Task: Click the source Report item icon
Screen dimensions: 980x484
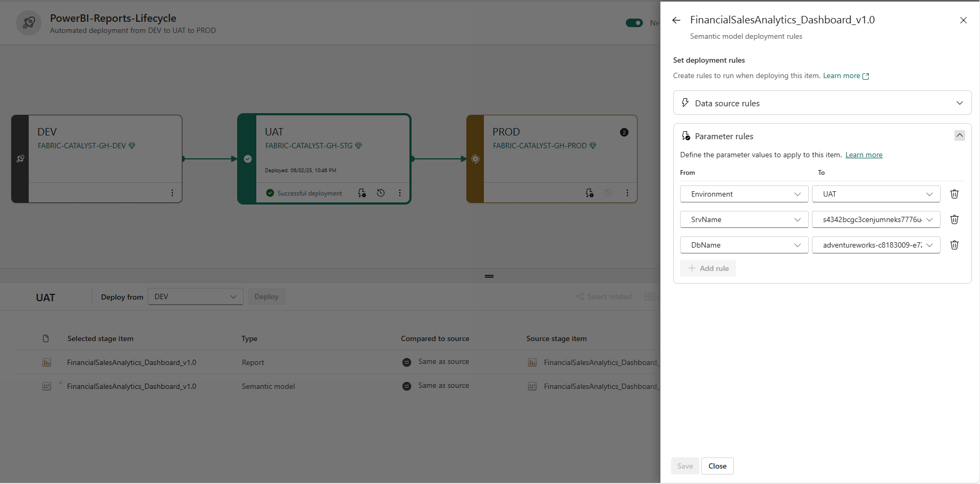Action: [532, 362]
